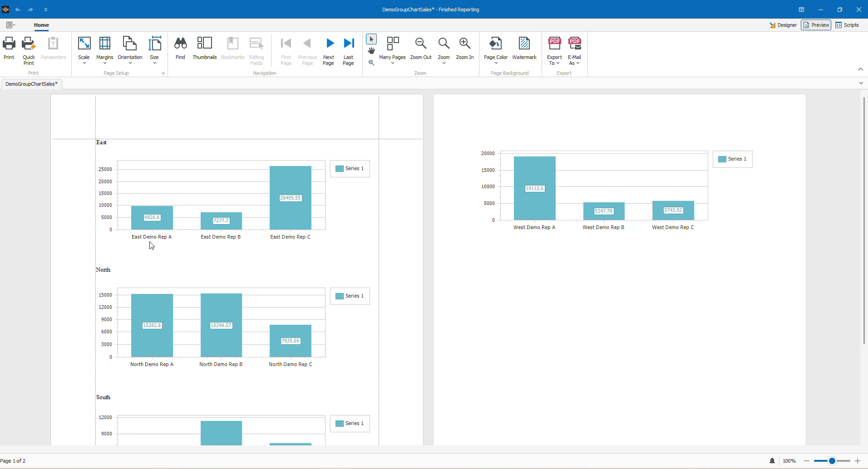Click the East chart's 26405.55 bar
Image resolution: width=868 pixels, height=469 pixels.
(291, 198)
